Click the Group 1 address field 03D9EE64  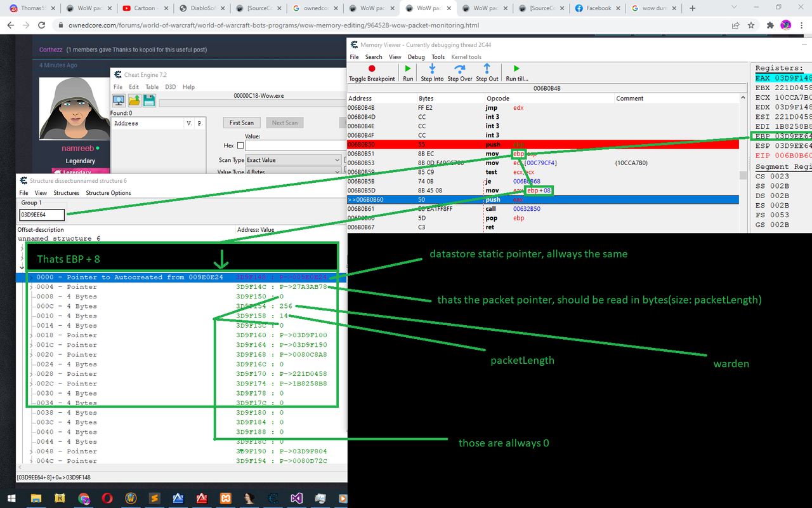click(x=42, y=215)
